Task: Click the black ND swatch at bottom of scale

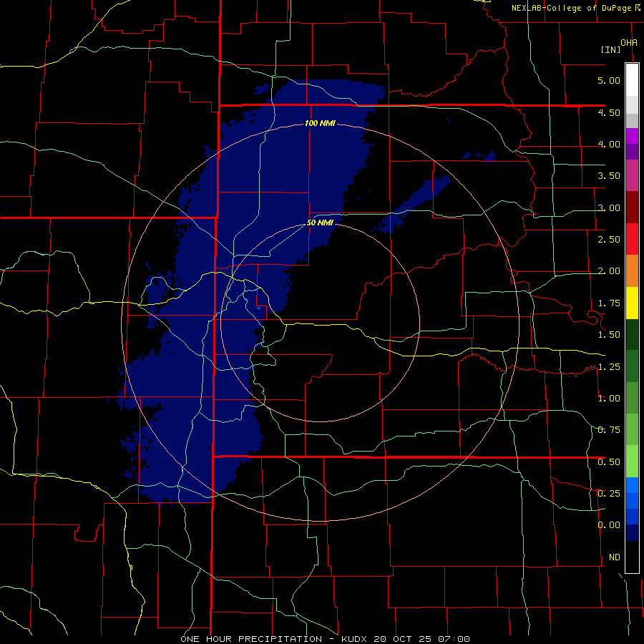Action: pyautogui.click(x=632, y=557)
